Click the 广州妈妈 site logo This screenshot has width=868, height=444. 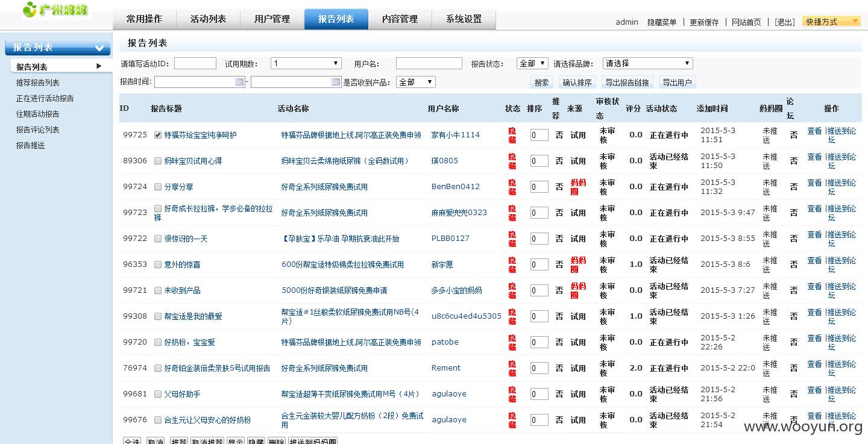tap(55, 10)
